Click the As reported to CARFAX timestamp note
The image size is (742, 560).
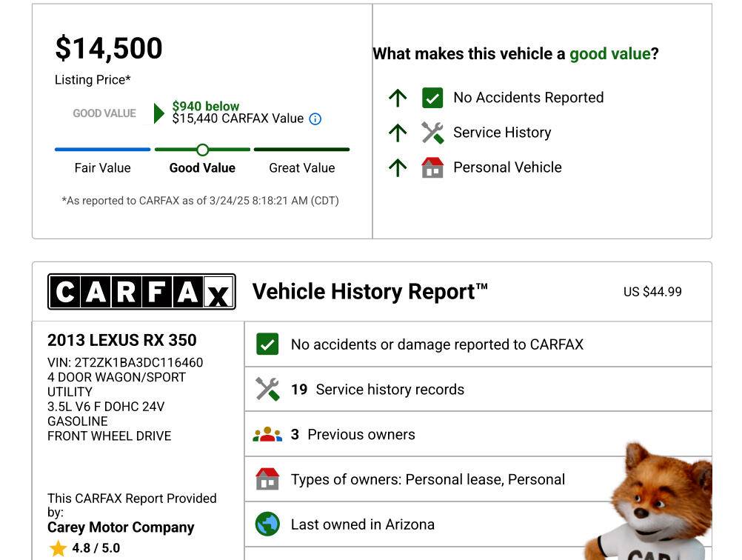point(200,201)
